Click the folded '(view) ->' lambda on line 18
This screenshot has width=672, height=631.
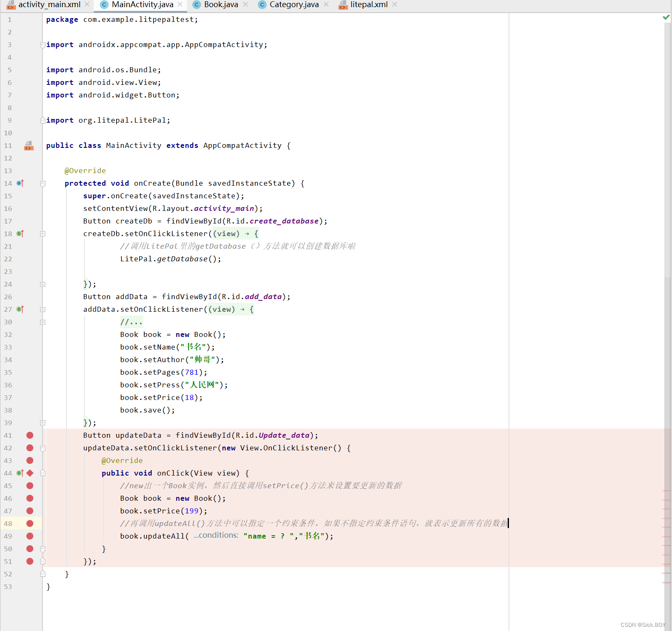coord(236,234)
